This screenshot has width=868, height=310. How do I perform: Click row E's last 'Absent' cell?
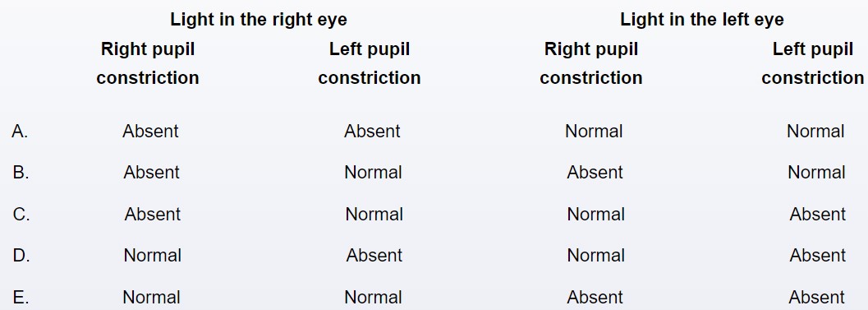817,298
